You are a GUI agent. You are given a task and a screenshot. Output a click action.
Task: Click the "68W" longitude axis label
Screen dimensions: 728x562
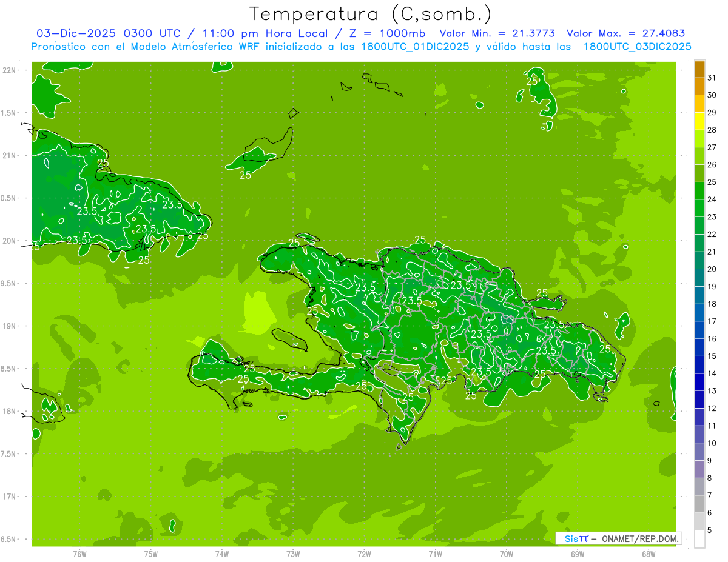(x=649, y=554)
